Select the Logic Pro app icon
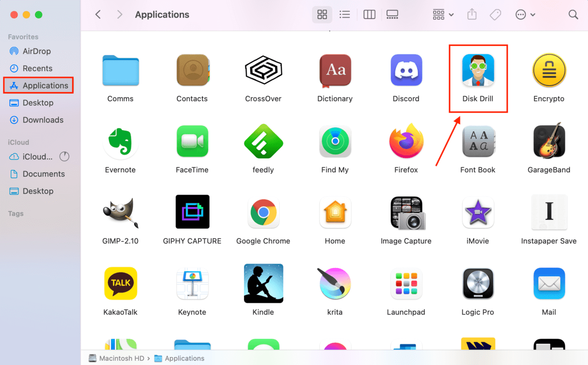 pyautogui.click(x=478, y=284)
